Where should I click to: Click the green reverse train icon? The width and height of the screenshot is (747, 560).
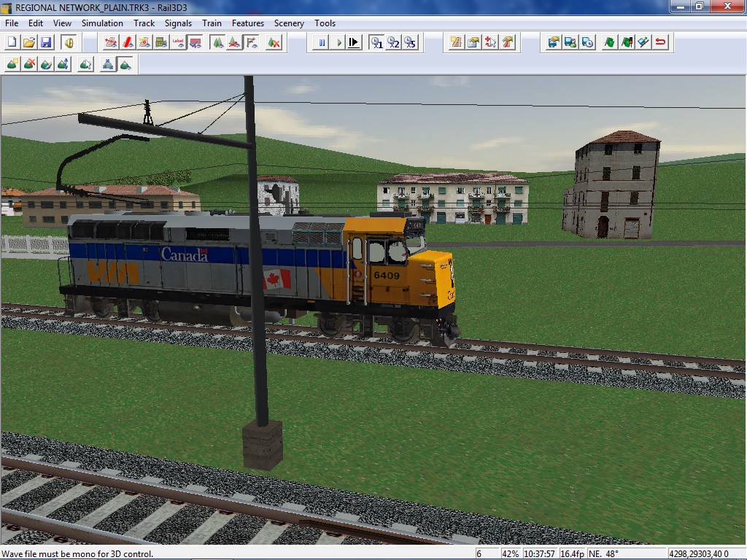[x=610, y=42]
